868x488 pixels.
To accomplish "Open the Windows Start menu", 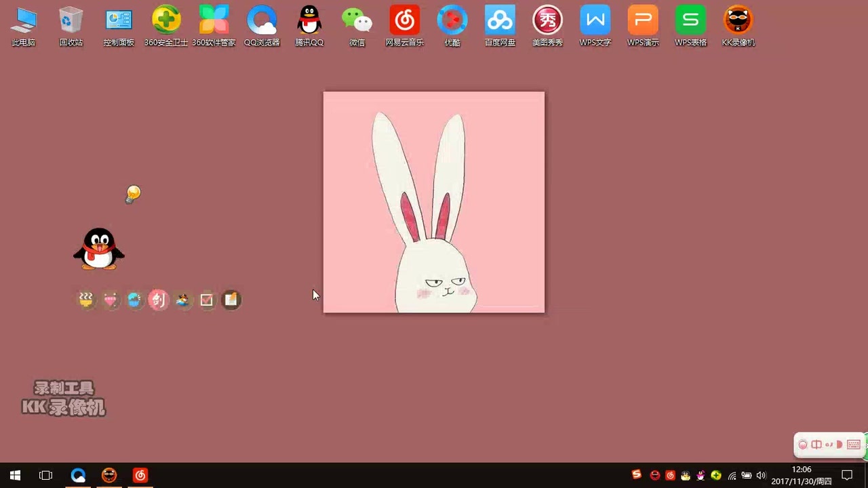I will 15,475.
